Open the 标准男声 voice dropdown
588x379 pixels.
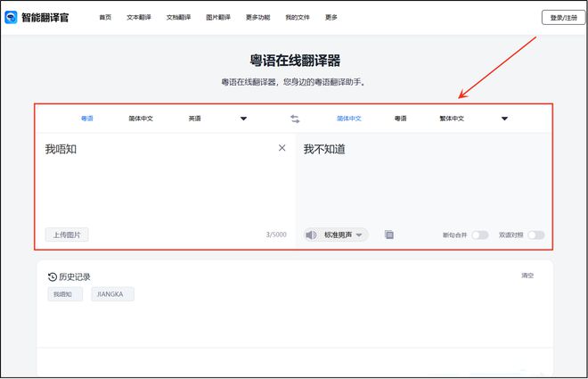tap(343, 235)
